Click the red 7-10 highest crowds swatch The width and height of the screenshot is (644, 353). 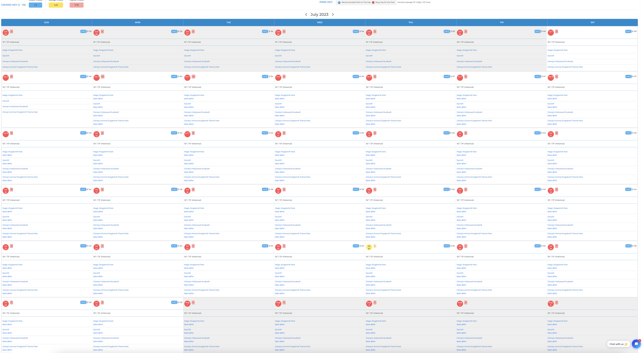pyautogui.click(x=77, y=5)
